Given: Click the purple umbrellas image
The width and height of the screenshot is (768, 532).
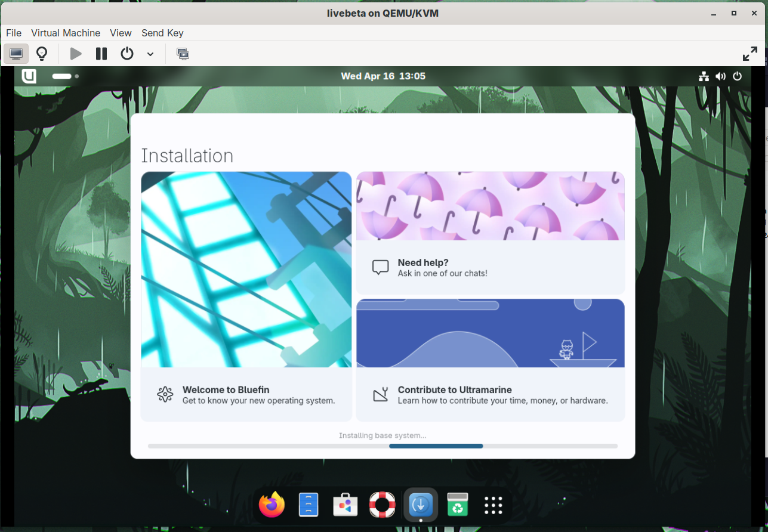Looking at the screenshot, I should pyautogui.click(x=491, y=206).
